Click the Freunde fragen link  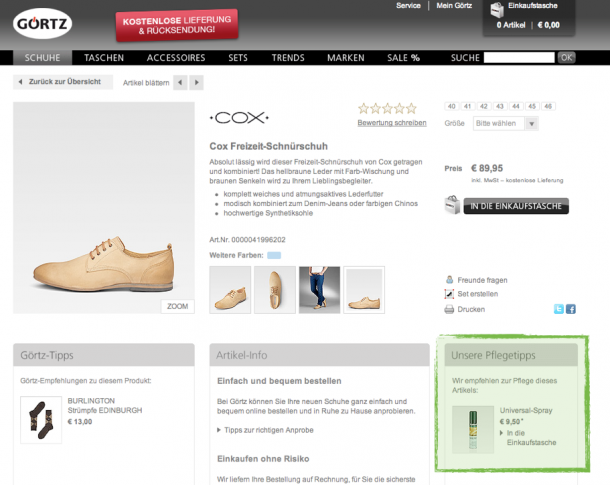pos(482,280)
